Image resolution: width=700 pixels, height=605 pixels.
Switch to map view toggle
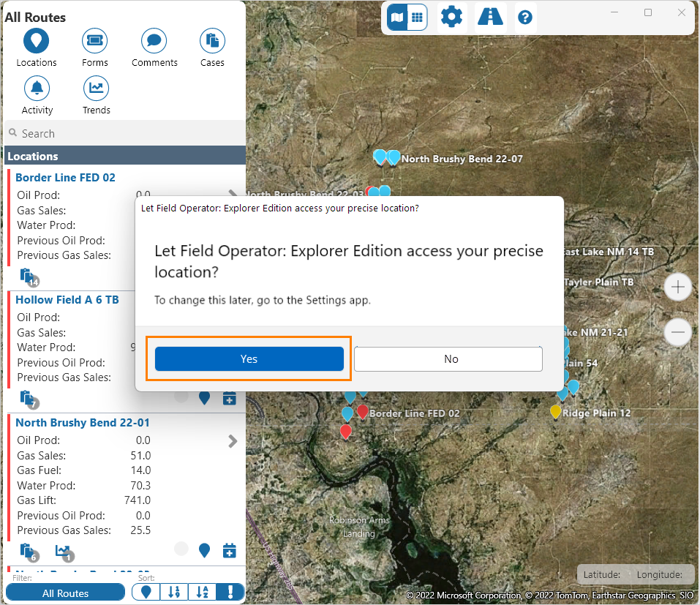click(x=397, y=17)
